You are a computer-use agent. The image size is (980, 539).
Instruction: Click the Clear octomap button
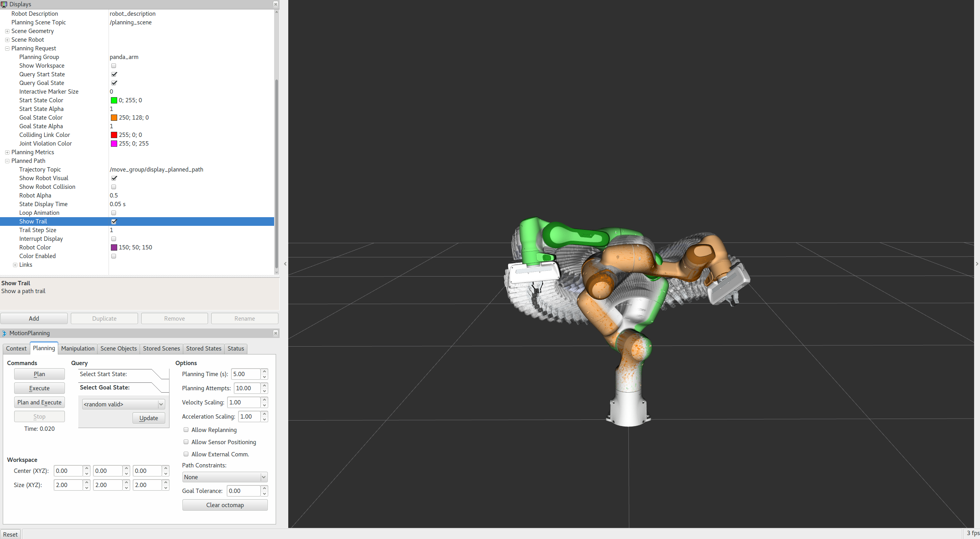point(225,505)
